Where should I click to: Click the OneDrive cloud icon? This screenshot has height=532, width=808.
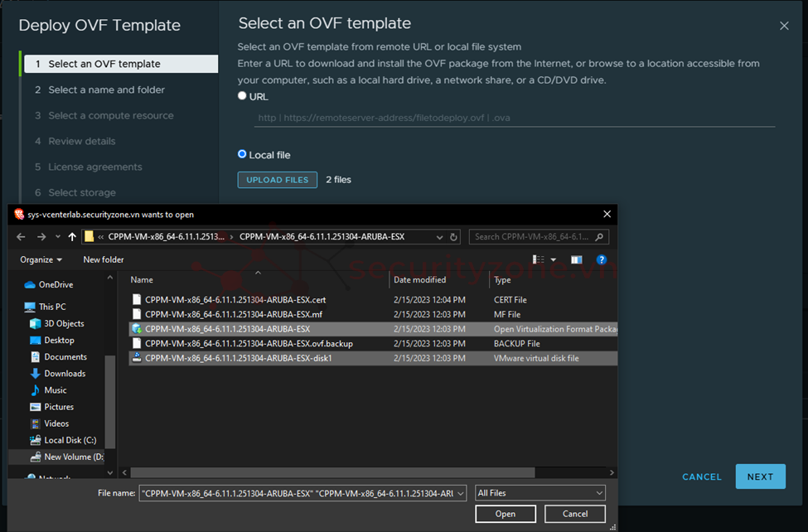pyautogui.click(x=30, y=284)
